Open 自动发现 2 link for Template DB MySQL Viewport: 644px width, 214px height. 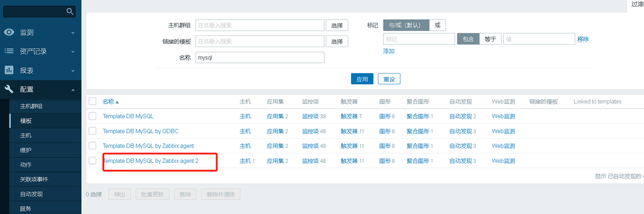click(x=461, y=116)
